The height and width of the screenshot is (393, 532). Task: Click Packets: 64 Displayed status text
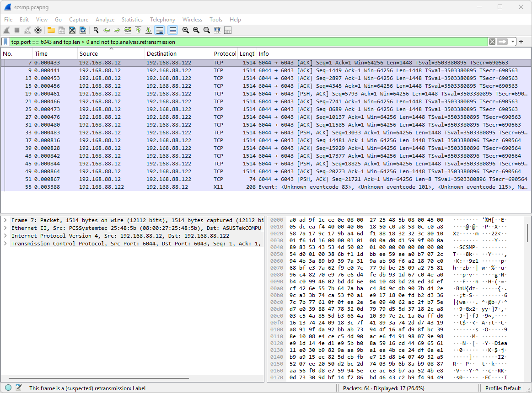(383, 388)
